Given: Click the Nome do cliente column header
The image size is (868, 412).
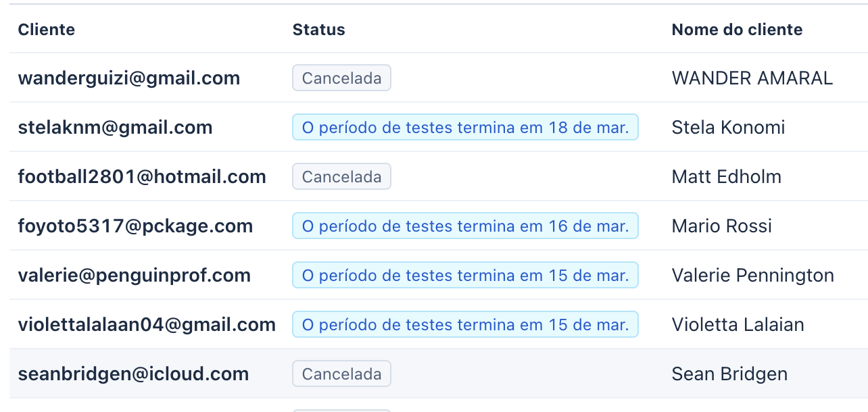Looking at the screenshot, I should [737, 30].
